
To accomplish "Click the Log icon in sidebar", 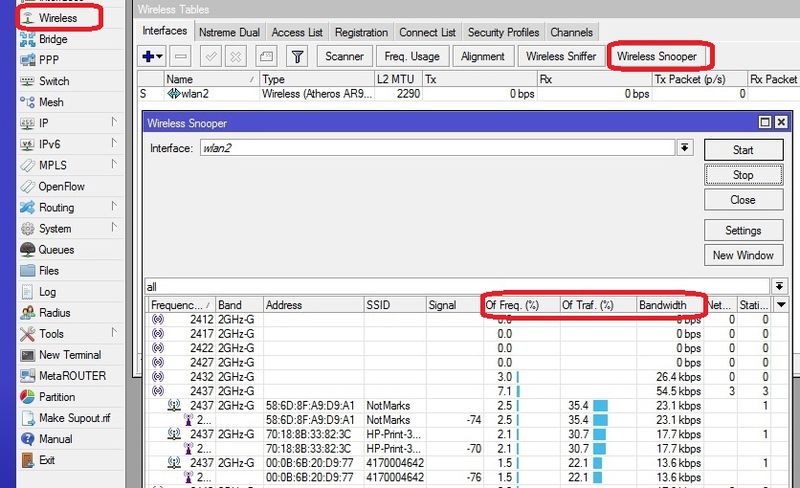I will [28, 292].
